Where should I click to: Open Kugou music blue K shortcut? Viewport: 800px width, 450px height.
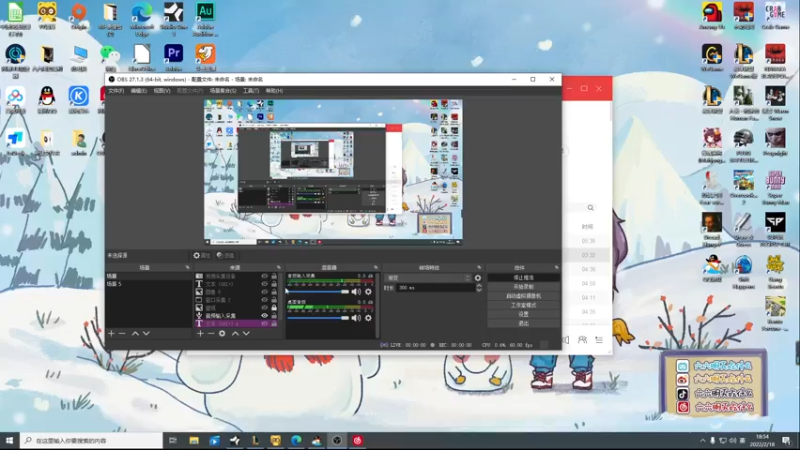click(79, 99)
